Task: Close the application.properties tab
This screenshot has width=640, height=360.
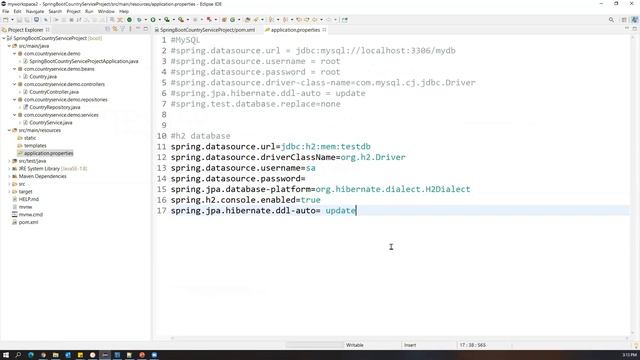Action: coord(324,30)
